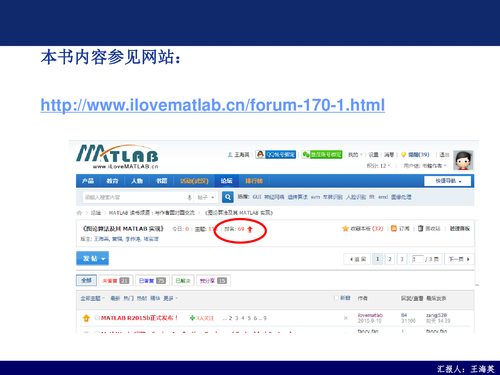Viewport: 500px width, 375px height.
Task: Open the 快捷导航 quick navigation dropdown
Action: (x=447, y=181)
